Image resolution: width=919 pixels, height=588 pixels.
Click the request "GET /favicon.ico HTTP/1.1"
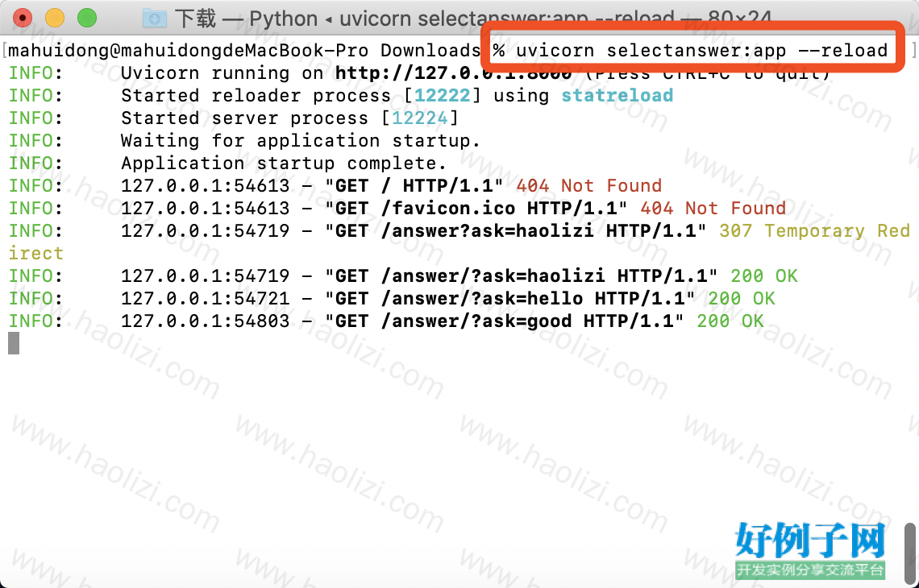point(476,209)
